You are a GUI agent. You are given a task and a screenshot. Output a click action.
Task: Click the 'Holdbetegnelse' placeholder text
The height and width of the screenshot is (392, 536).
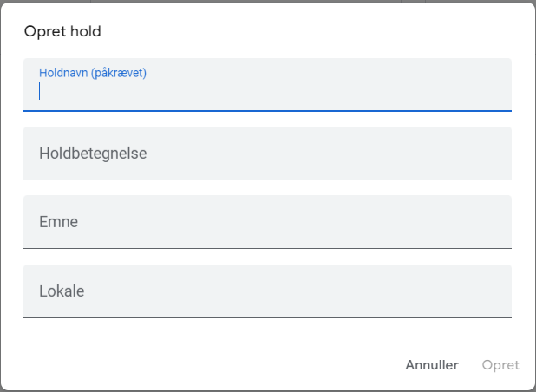93,154
